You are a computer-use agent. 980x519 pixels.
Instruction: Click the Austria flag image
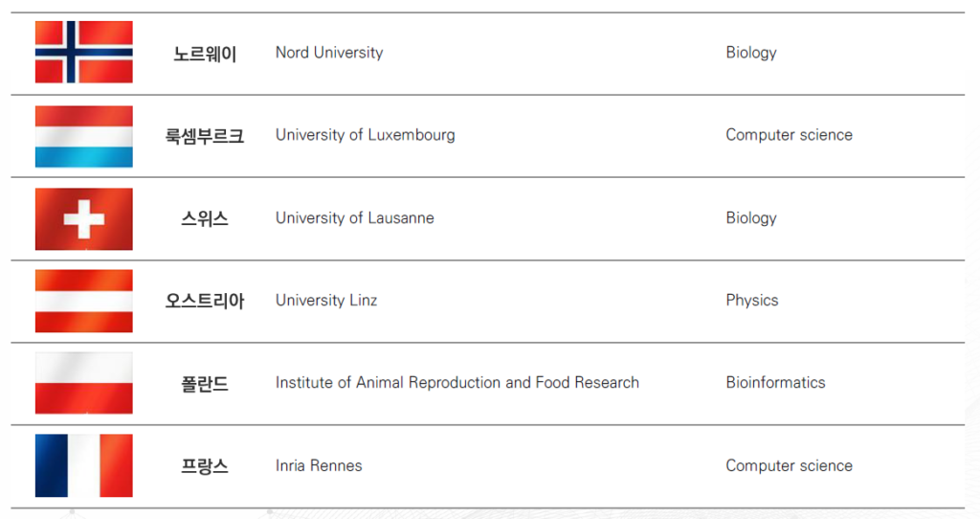pyautogui.click(x=84, y=301)
